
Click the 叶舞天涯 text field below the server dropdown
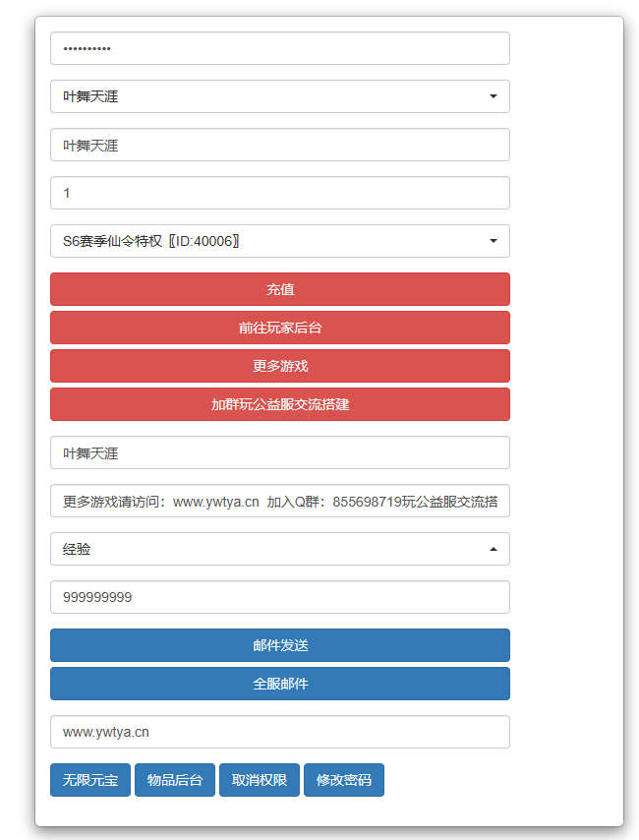point(279,145)
